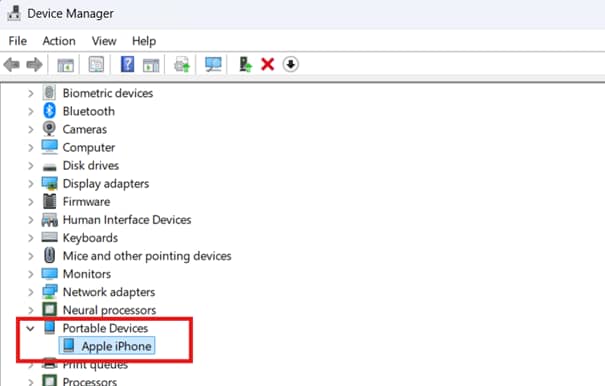Expand the Network adapters node
Screen dimensions: 605x386
pyautogui.click(x=30, y=292)
